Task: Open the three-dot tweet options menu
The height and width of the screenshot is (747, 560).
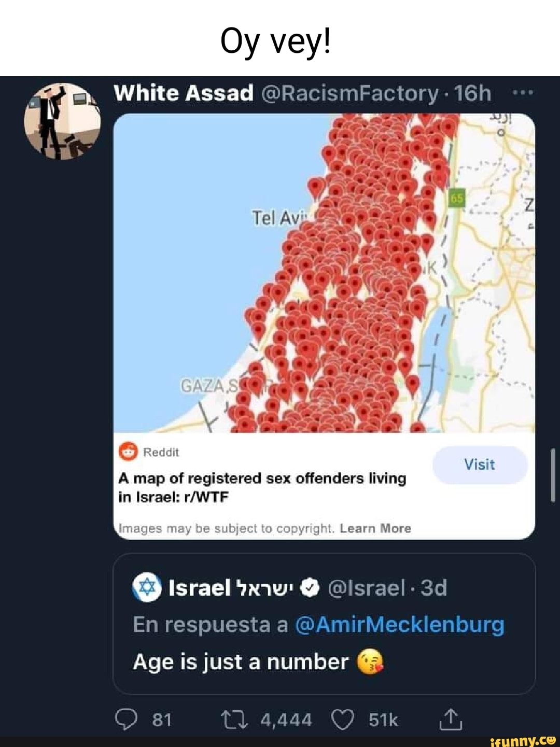Action: point(522,93)
